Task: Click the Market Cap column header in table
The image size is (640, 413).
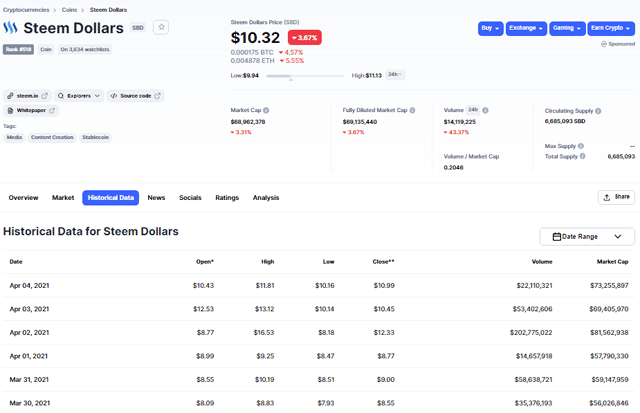Action: point(612,262)
